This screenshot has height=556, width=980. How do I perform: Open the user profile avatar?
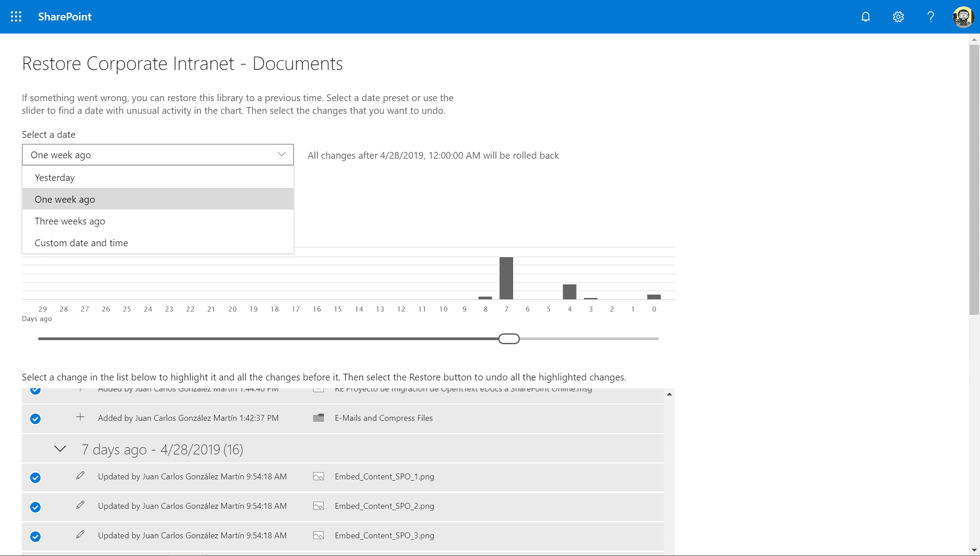pos(963,17)
